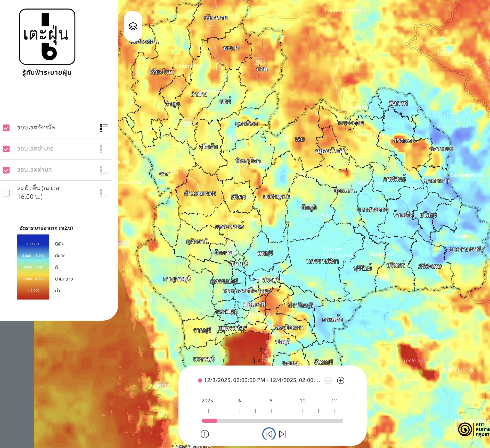
Task: Click the เชียงใหม่ province label
Action: (162, 72)
